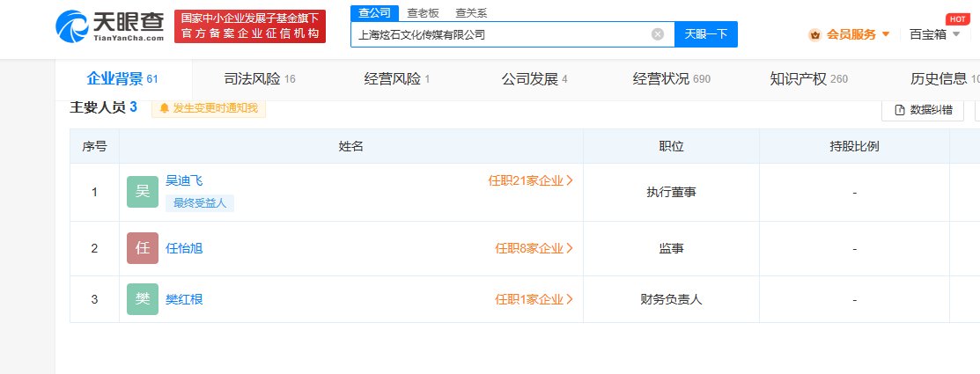Click the 天眼一下 search button

[706, 34]
